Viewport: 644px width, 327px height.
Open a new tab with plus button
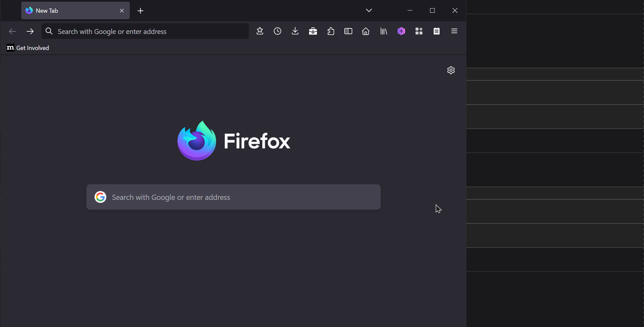tap(141, 11)
